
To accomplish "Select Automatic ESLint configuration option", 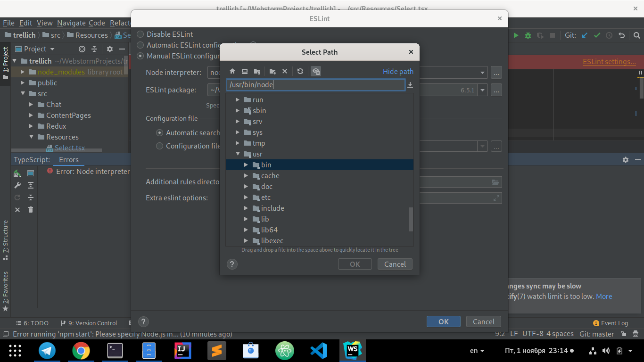I will point(140,45).
